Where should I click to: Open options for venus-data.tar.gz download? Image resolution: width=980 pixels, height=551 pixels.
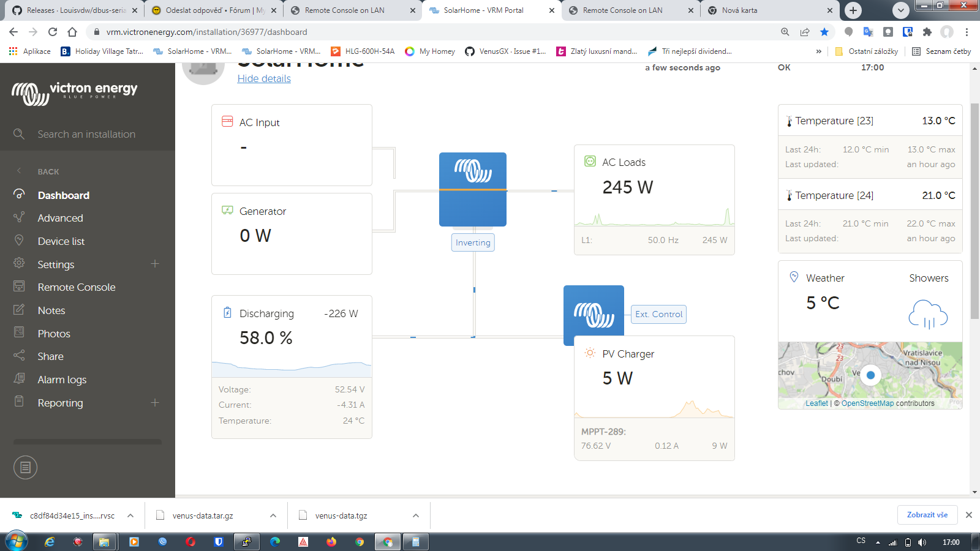(273, 515)
